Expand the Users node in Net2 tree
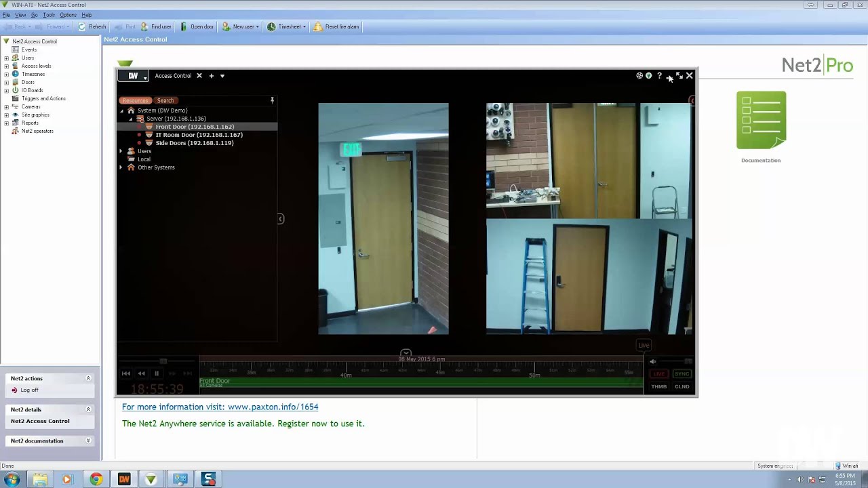The width and height of the screenshot is (868, 488). click(x=6, y=58)
